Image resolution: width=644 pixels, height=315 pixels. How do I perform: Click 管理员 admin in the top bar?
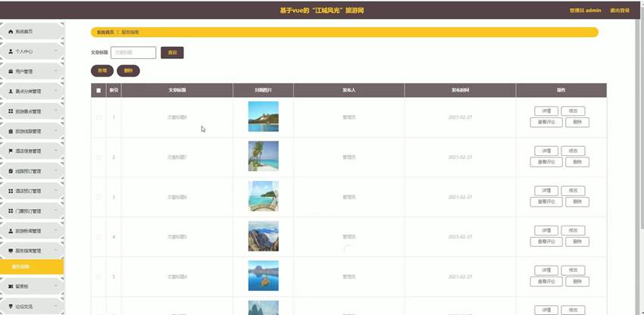pos(585,11)
